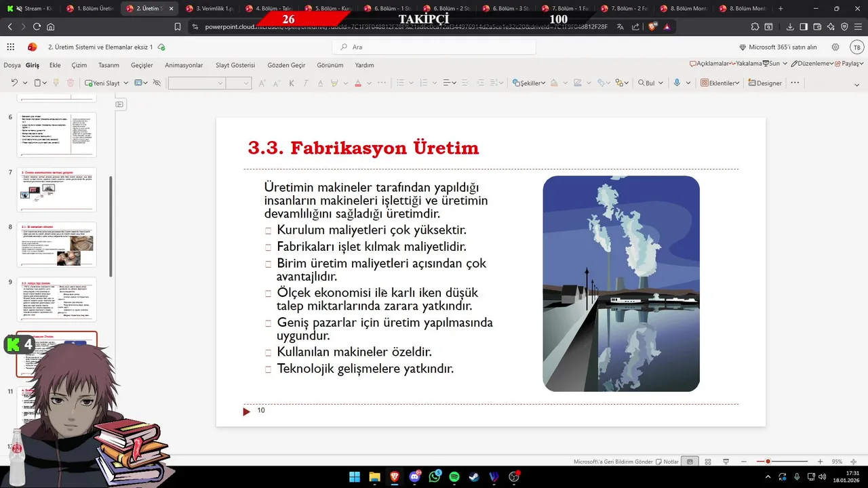This screenshot has height=488, width=868.
Task: Click the Undo arrow icon
Action: 14,83
